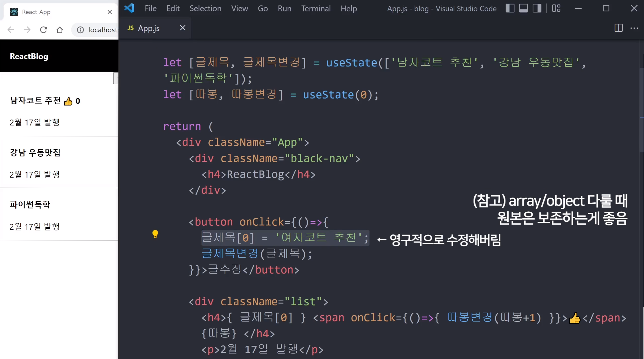Click the browser back arrow
Viewport: 644px width, 359px height.
11,30
